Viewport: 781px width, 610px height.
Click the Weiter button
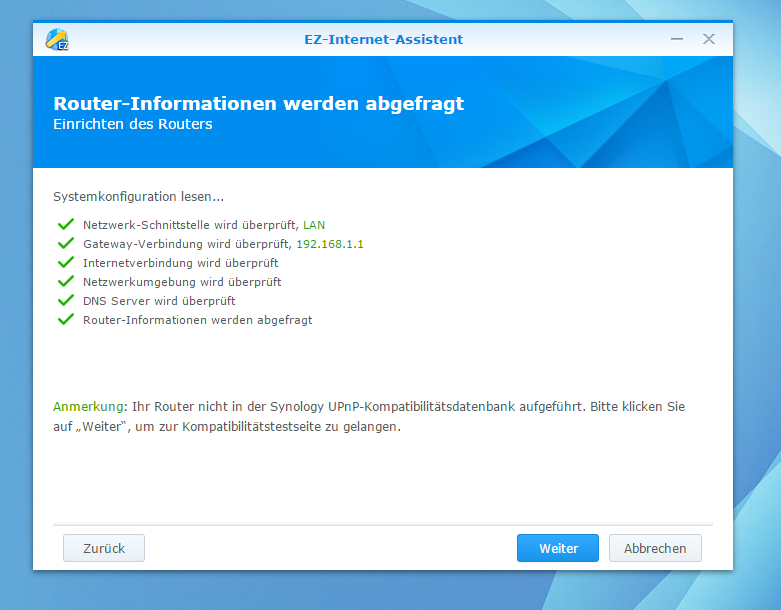coord(557,548)
